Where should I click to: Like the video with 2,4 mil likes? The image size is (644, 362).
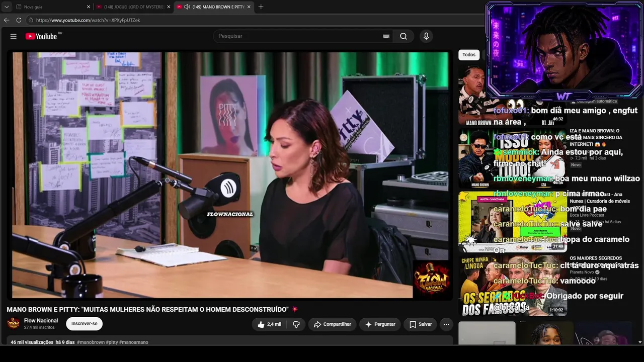click(x=269, y=324)
